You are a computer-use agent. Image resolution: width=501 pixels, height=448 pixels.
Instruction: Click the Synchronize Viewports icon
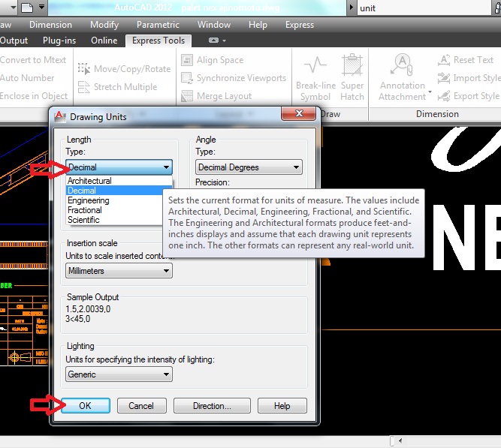tap(187, 78)
